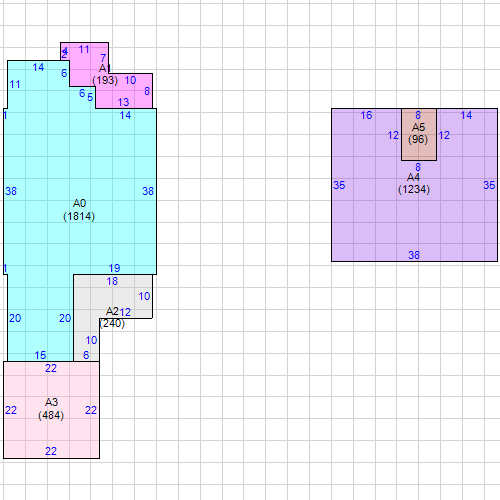Click the 12 dimension left of A5
Screen dimensions: 500x500
tap(393, 135)
